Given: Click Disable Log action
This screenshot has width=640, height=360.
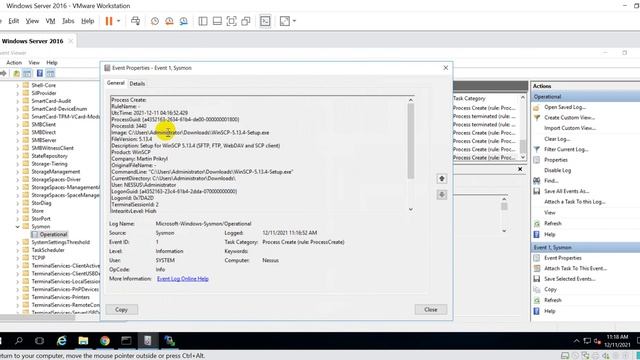Looking at the screenshot, I should [x=558, y=170].
